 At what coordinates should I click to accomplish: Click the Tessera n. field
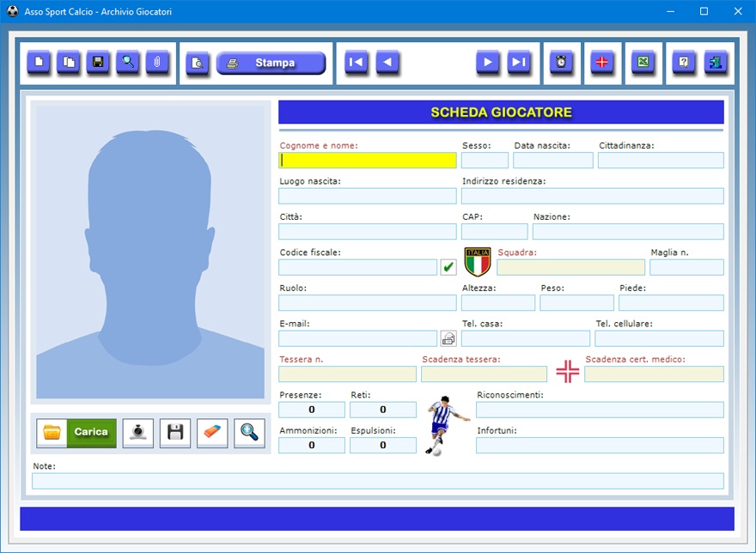[x=347, y=374]
